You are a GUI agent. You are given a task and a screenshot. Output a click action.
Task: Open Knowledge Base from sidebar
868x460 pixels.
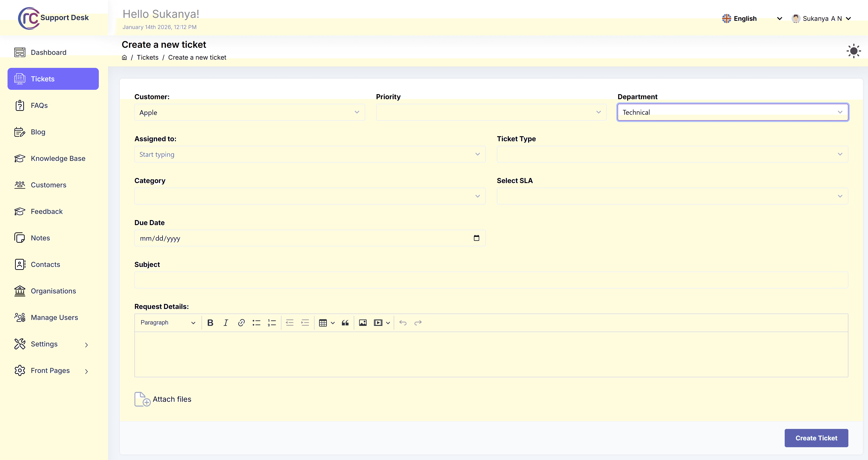(58, 159)
